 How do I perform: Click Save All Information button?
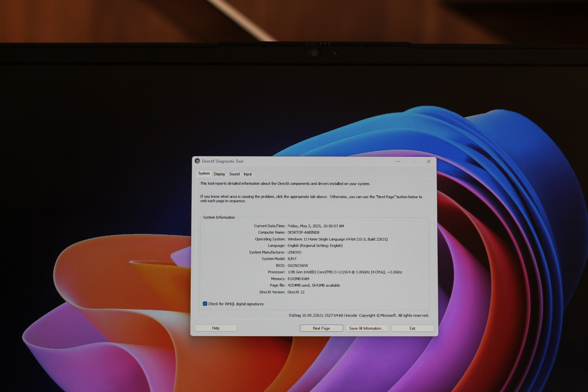point(367,328)
